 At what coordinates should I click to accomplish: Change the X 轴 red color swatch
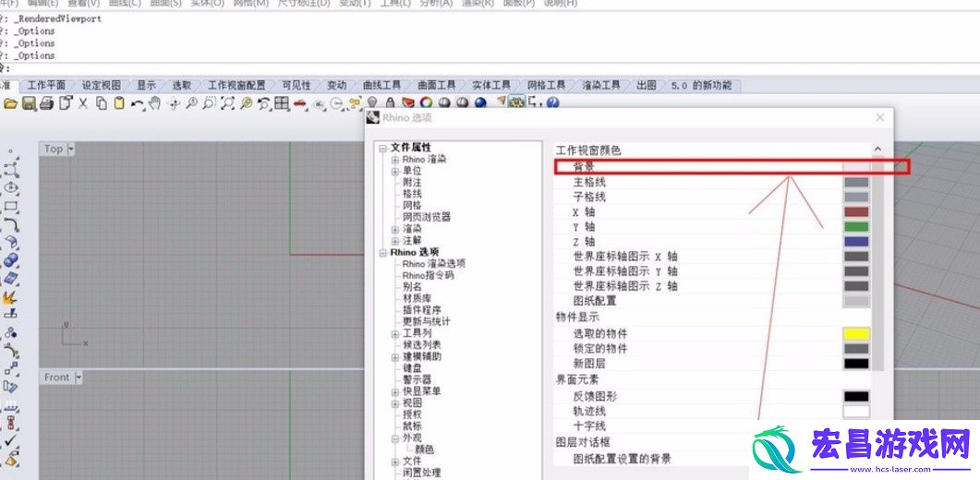(856, 212)
